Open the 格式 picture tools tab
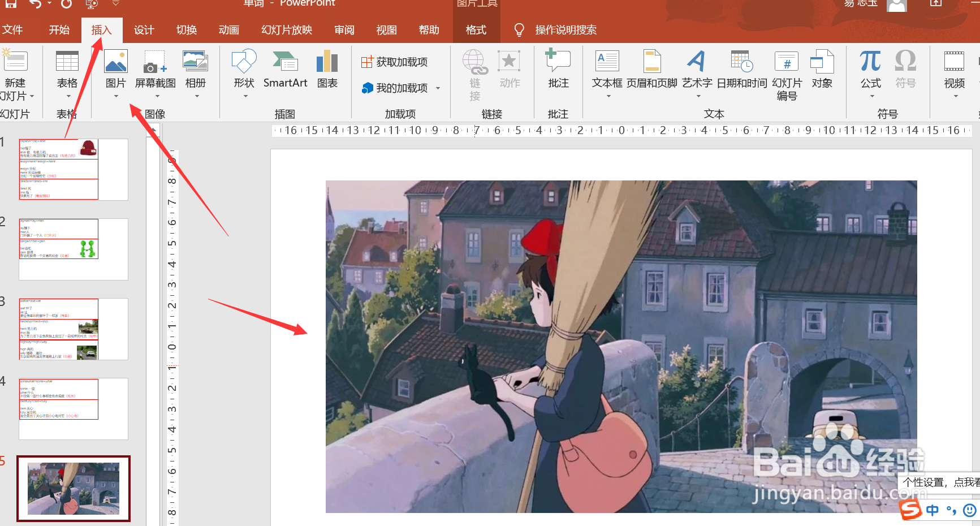The image size is (980, 526). (x=476, y=30)
